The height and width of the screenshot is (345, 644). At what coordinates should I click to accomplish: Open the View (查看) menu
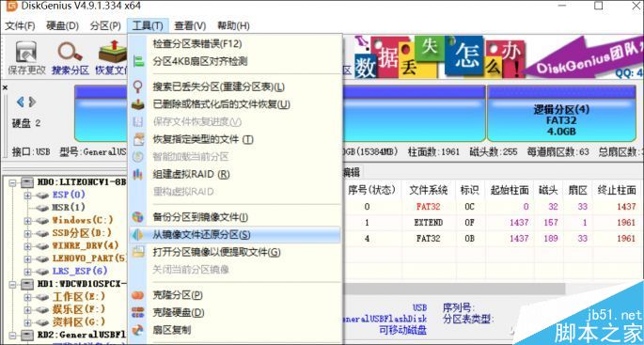pos(190,26)
